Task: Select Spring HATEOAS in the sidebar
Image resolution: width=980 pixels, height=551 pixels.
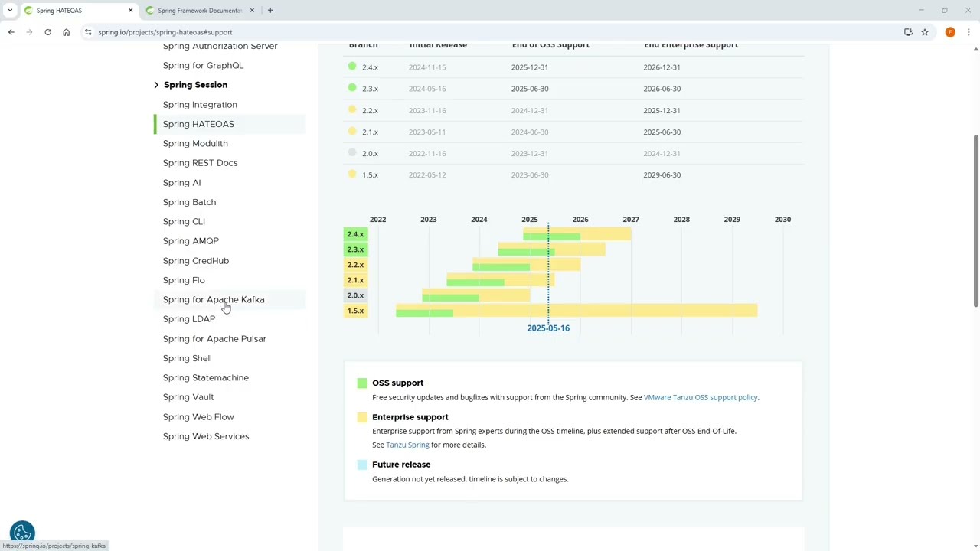Action: (198, 124)
